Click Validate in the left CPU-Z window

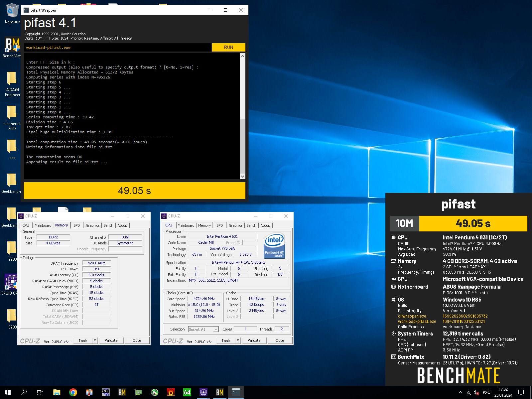coord(111,340)
